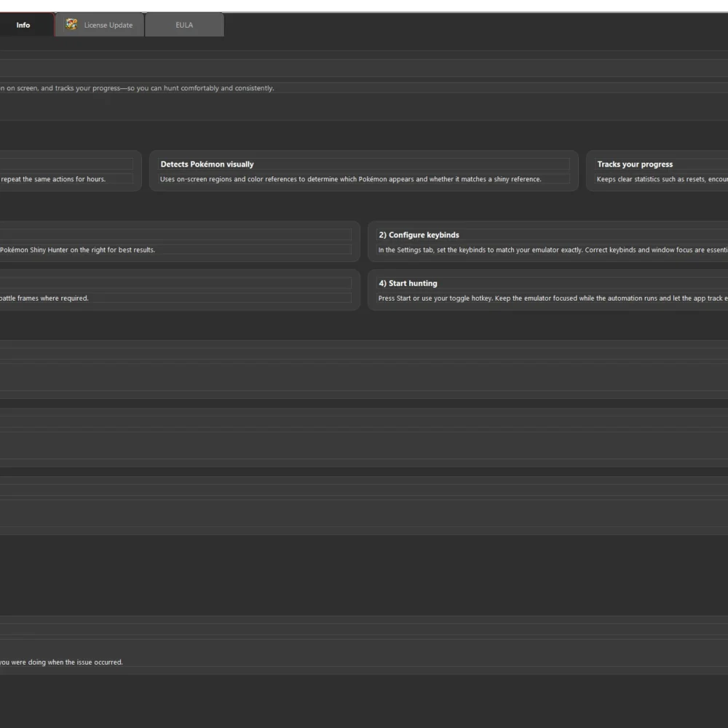Click the 'battle frames where required' text
The width and height of the screenshot is (728, 728).
click(x=44, y=298)
